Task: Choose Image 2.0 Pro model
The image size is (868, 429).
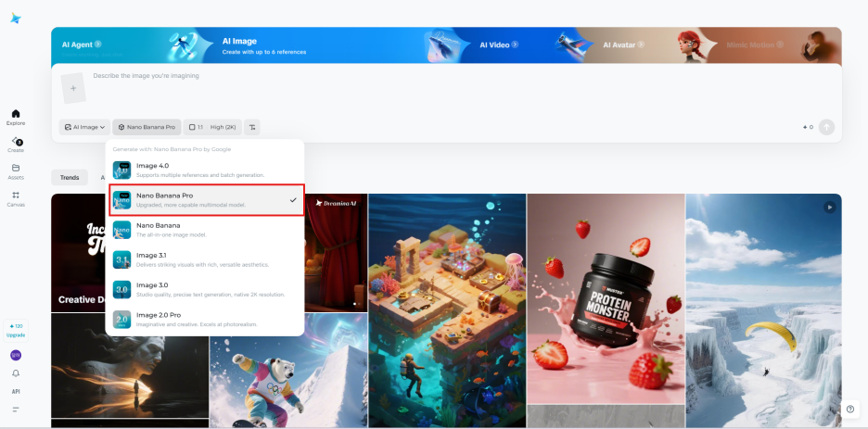Action: [205, 319]
